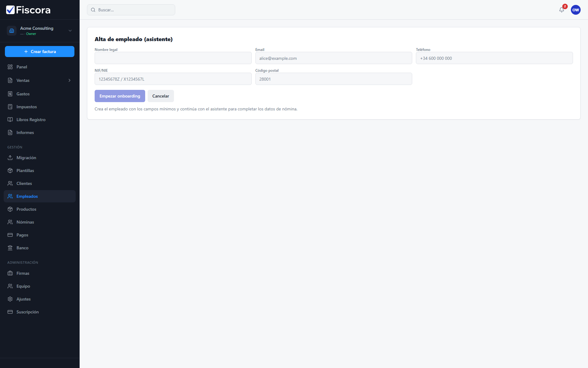Screen dimensions: 588x368
Task: Click the Suscripción card icon
Action: point(10,312)
